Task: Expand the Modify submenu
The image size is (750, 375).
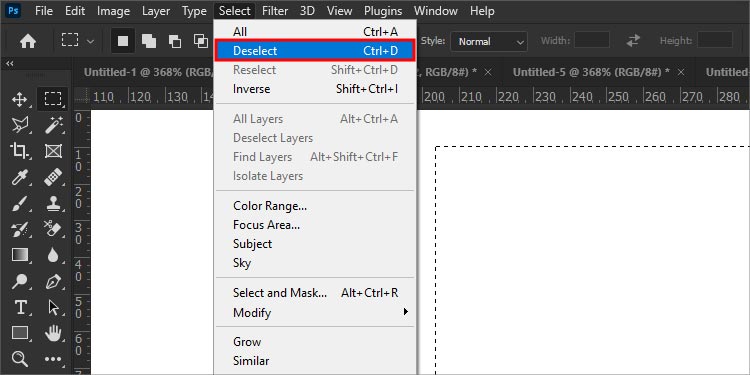Action: pyautogui.click(x=316, y=313)
